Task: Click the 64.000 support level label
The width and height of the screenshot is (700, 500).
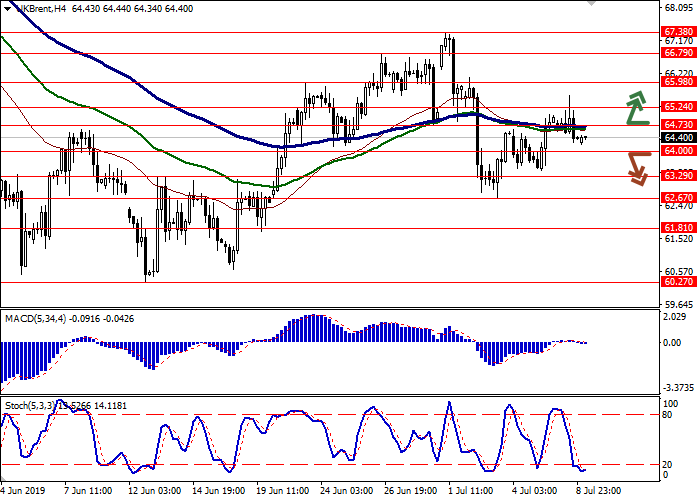Action: [678, 150]
